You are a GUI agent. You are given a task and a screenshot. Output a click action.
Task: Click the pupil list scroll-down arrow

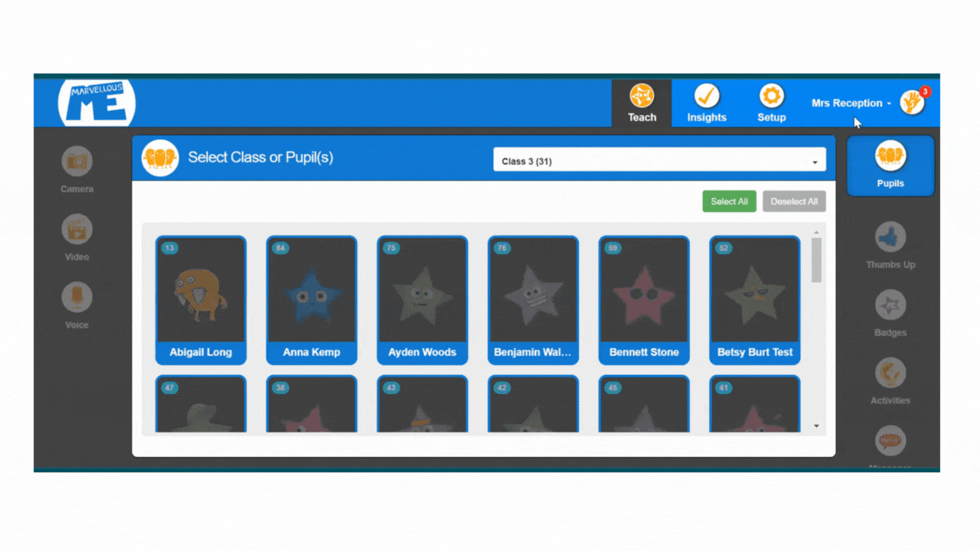coord(816,426)
